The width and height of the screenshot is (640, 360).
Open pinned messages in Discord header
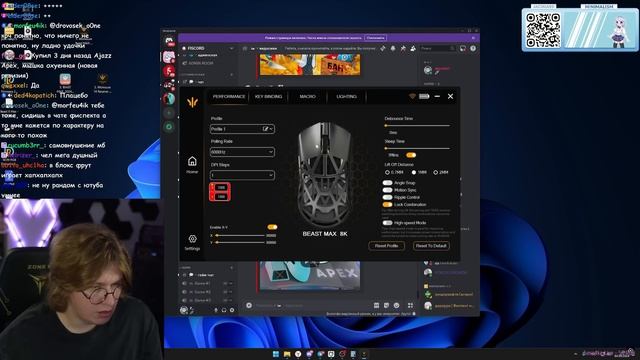tap(403, 48)
